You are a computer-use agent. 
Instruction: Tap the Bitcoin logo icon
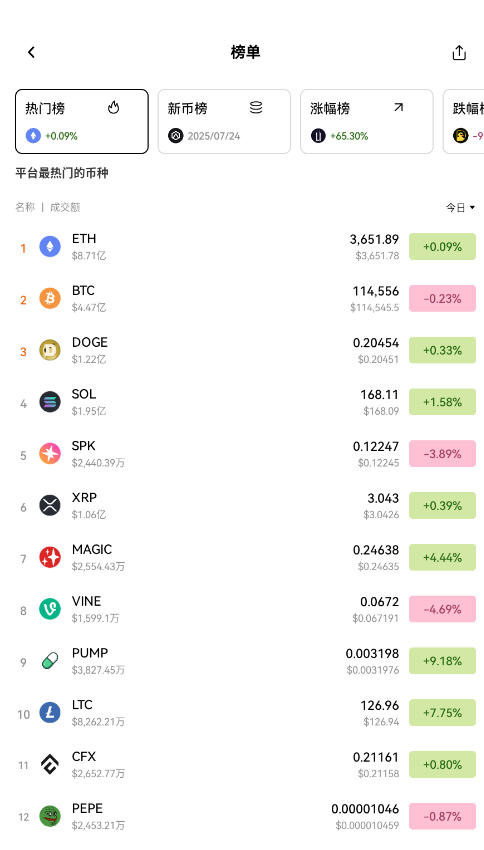click(x=50, y=298)
